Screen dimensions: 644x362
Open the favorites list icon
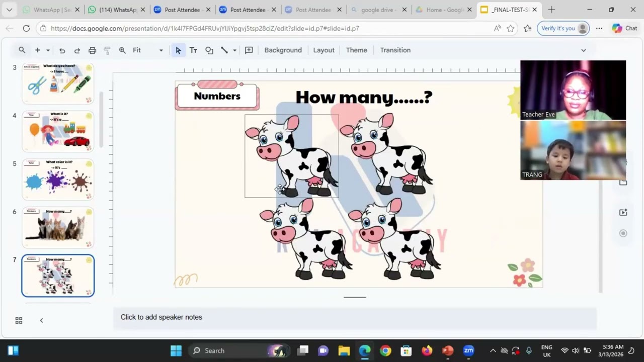coord(527,28)
